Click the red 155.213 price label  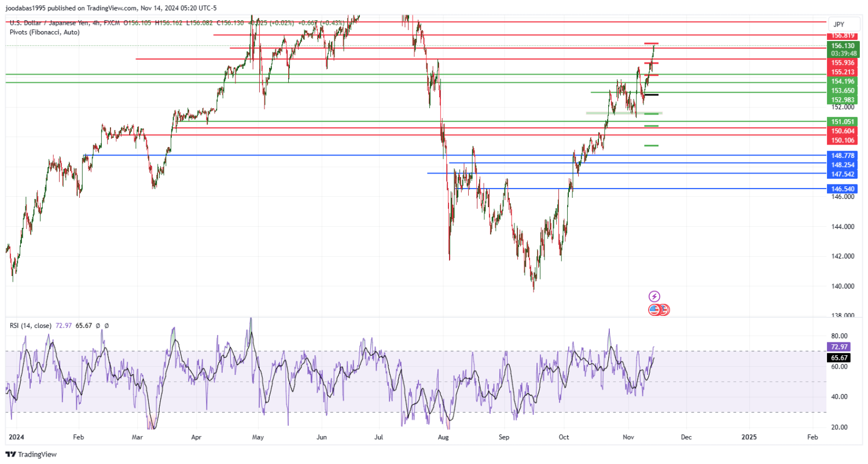843,72
